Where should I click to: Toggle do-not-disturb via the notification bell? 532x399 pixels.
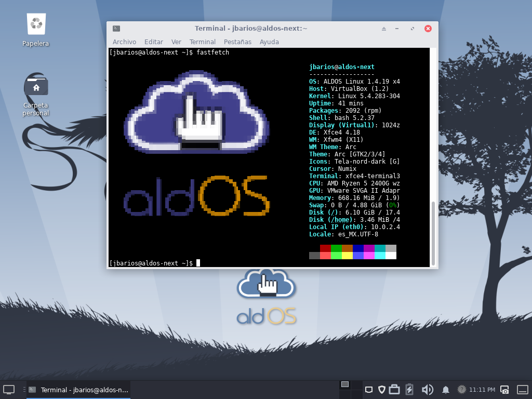pyautogui.click(x=446, y=390)
